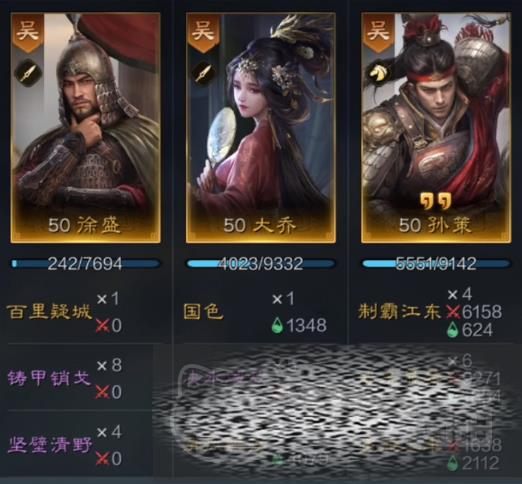Open the 大乔 general portrait card
The width and height of the screenshot is (522, 484).
tap(261, 128)
